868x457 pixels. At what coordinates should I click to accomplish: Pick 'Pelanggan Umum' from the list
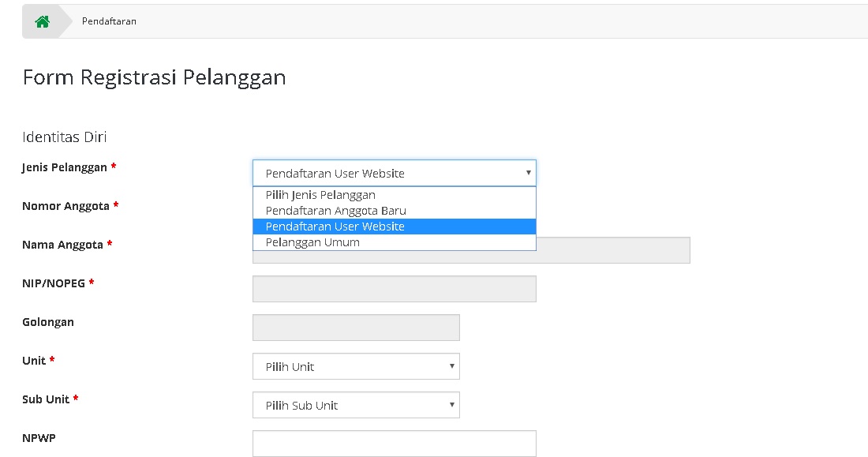[x=312, y=242]
